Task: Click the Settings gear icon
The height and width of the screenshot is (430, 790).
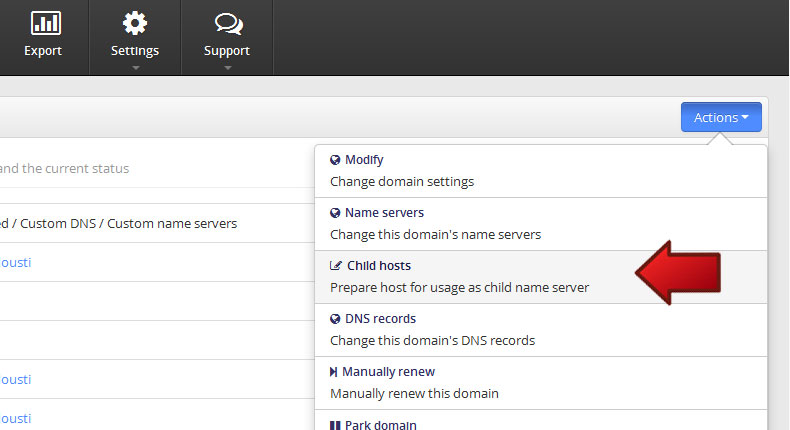Action: pyautogui.click(x=135, y=23)
